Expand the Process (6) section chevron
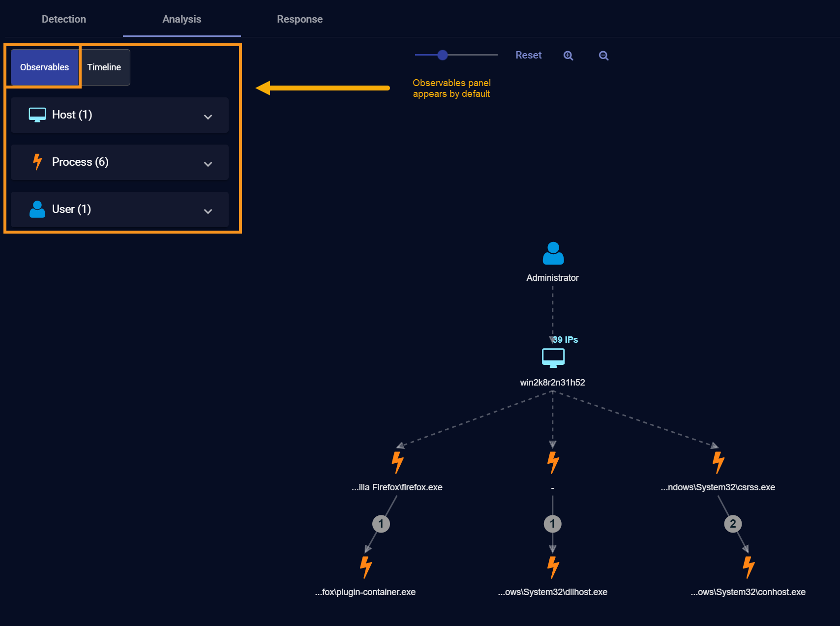 click(208, 164)
